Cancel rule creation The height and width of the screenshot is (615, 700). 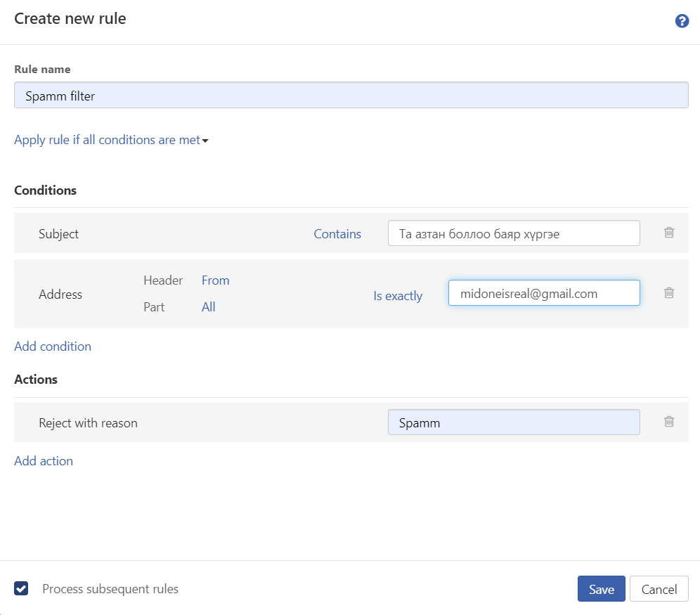[659, 589]
